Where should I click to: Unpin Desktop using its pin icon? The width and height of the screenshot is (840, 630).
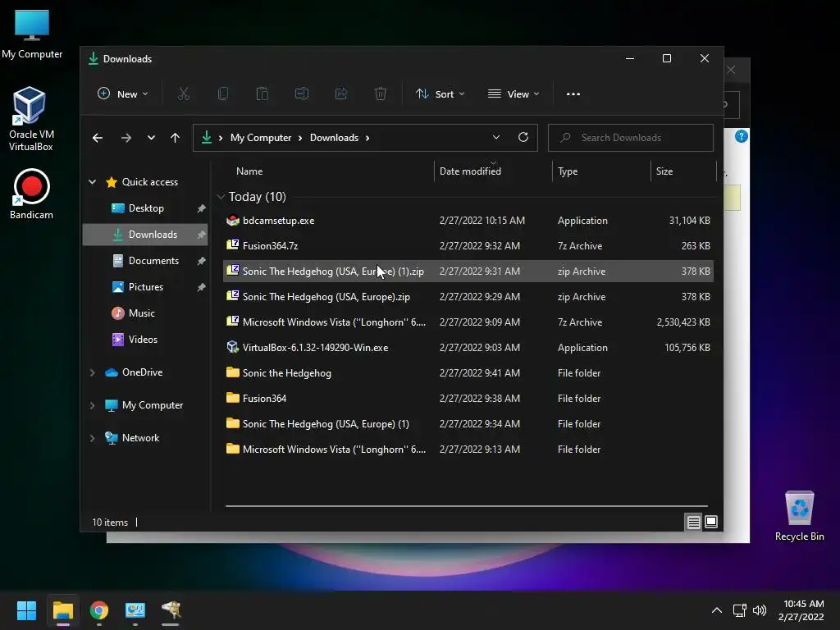click(202, 208)
